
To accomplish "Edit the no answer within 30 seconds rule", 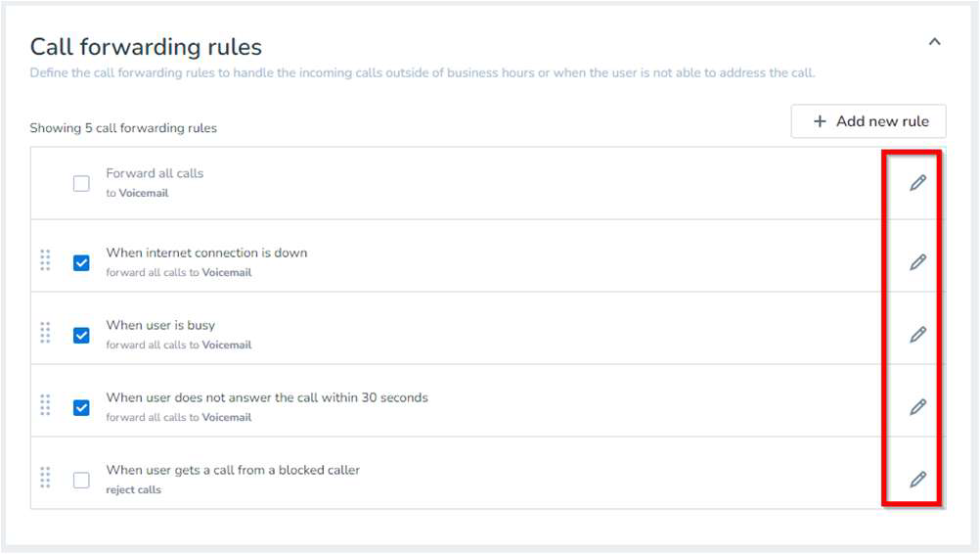I will [917, 407].
